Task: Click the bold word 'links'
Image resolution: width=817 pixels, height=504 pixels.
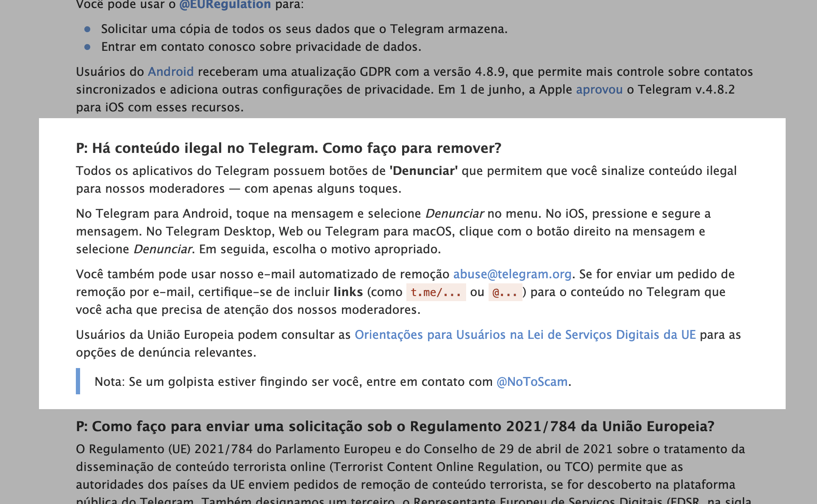Action: pyautogui.click(x=348, y=292)
